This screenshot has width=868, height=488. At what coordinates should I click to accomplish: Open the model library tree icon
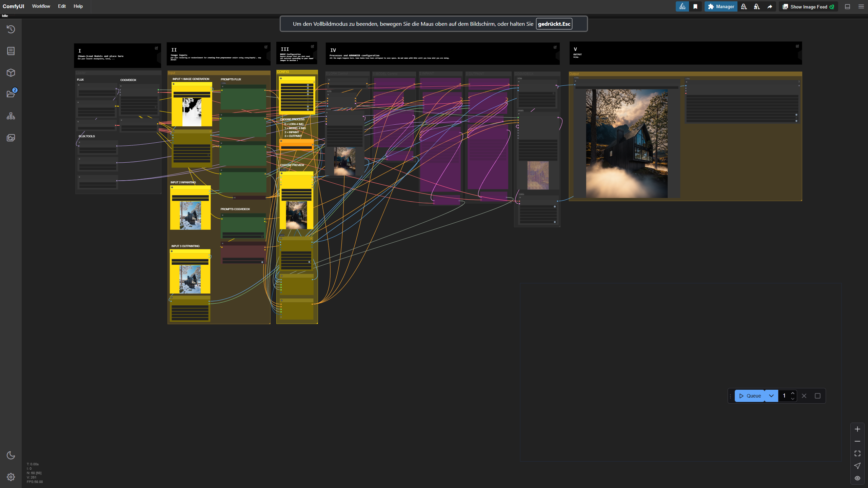coord(11,116)
